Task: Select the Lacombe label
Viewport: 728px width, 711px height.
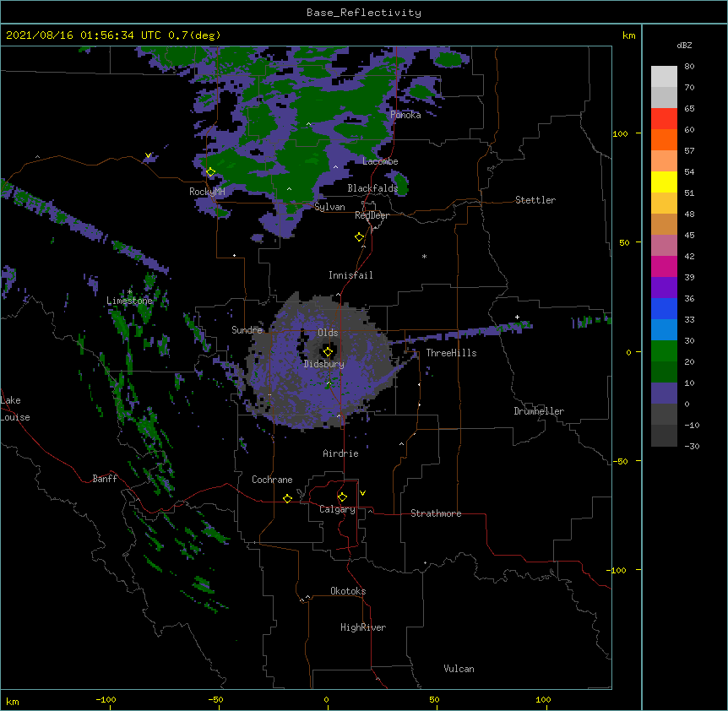Action: (380, 161)
